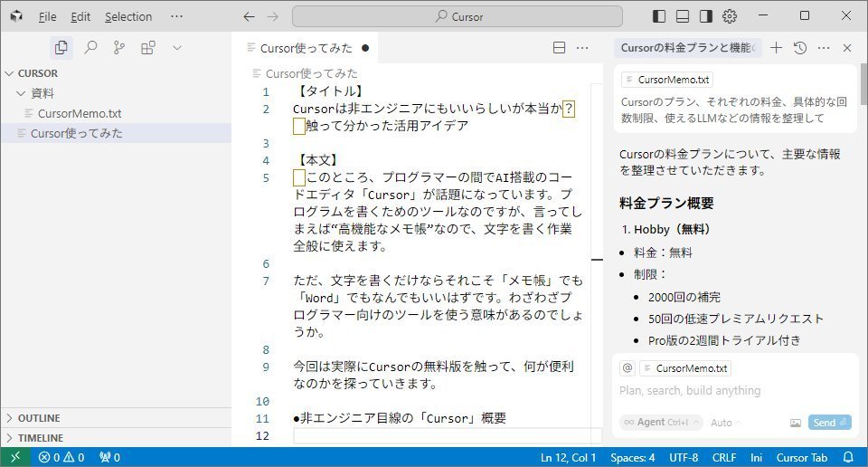Open Cursor settings gear
The image size is (868, 467).
pos(730,16)
